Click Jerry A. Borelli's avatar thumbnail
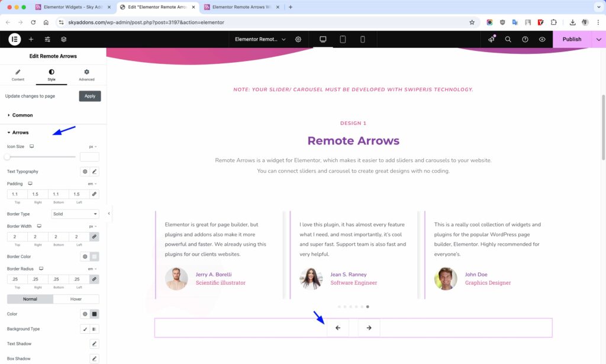Image resolution: width=606 pixels, height=364 pixels. pos(176,279)
